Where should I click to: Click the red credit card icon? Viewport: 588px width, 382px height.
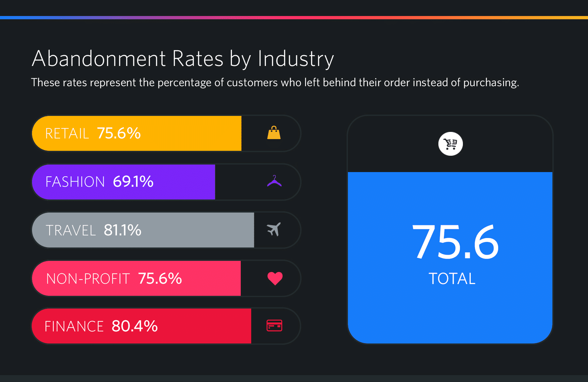274,326
